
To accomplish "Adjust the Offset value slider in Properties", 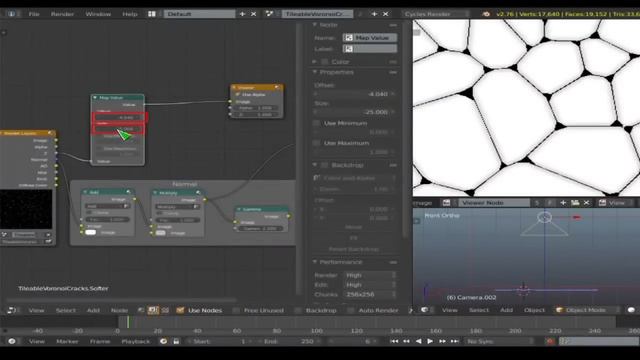I will (x=355, y=94).
